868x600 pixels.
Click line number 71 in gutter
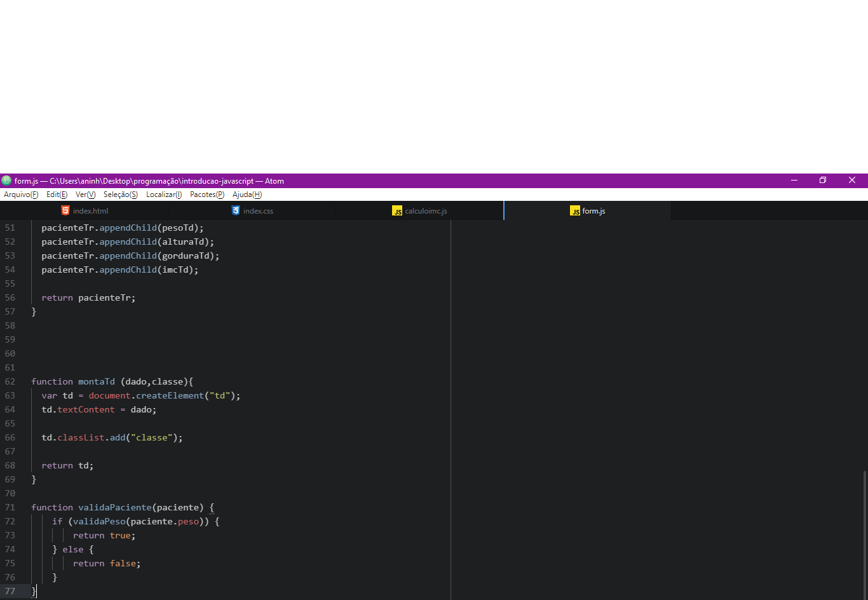10,507
